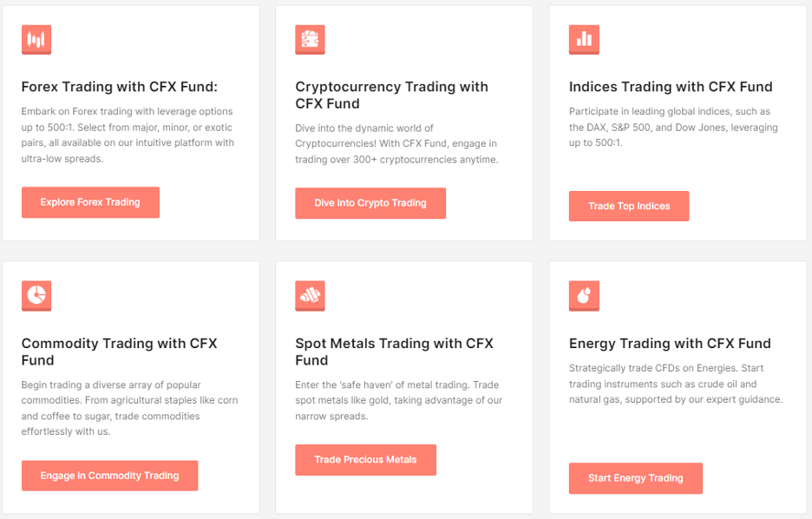812x519 pixels.
Task: Click the gold bars Spot Metals icon
Action: click(x=310, y=296)
